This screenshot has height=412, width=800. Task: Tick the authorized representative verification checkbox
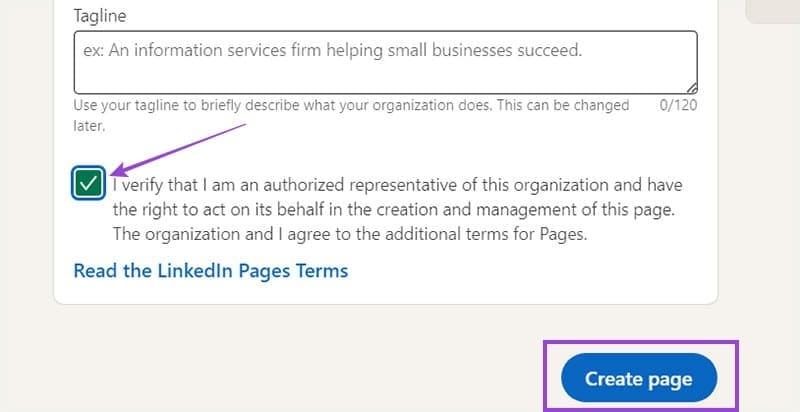point(90,183)
